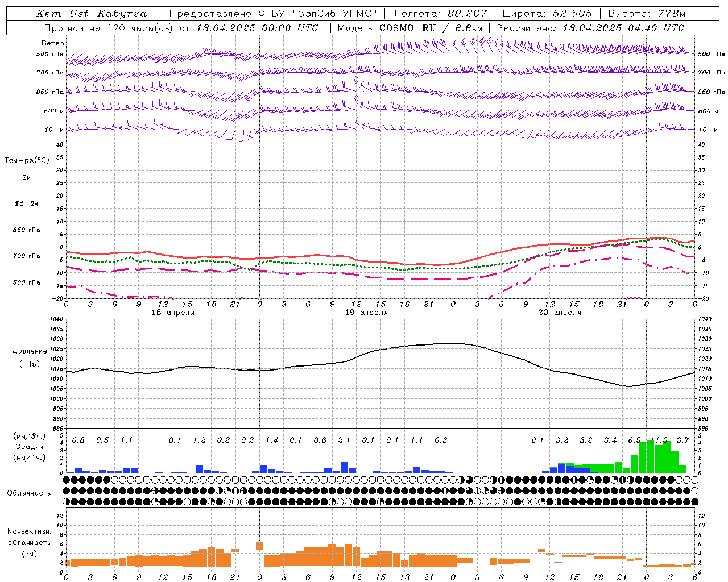The width and height of the screenshot is (728, 582).
Task: Click the 'Тем-ра(°C)' temperature label
Action: tap(27, 161)
